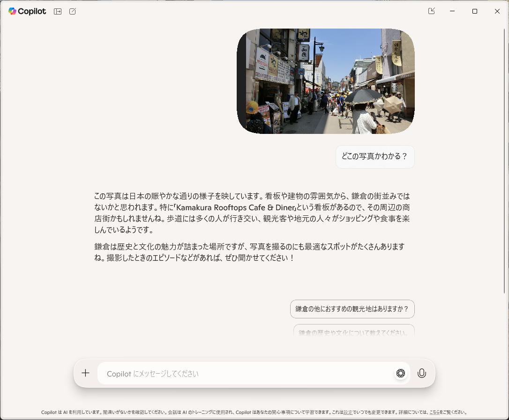Activate voice input with the microphone icon
Image resolution: width=509 pixels, height=420 pixels.
[x=422, y=373]
